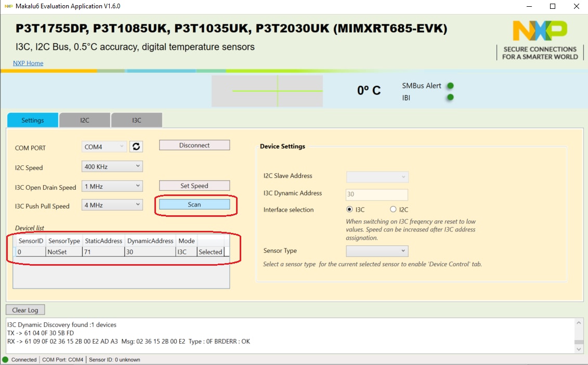Screen dimensions: 588x365
Task: Click the Set Speed button
Action: click(194, 186)
